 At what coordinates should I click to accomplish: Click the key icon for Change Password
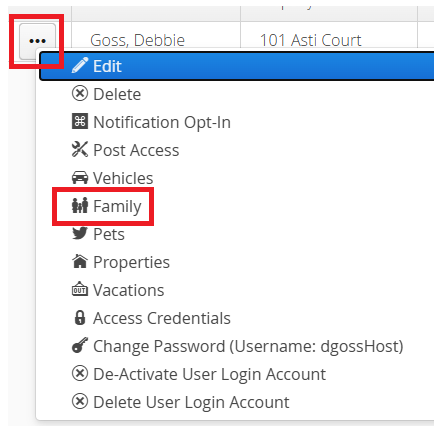tap(80, 345)
